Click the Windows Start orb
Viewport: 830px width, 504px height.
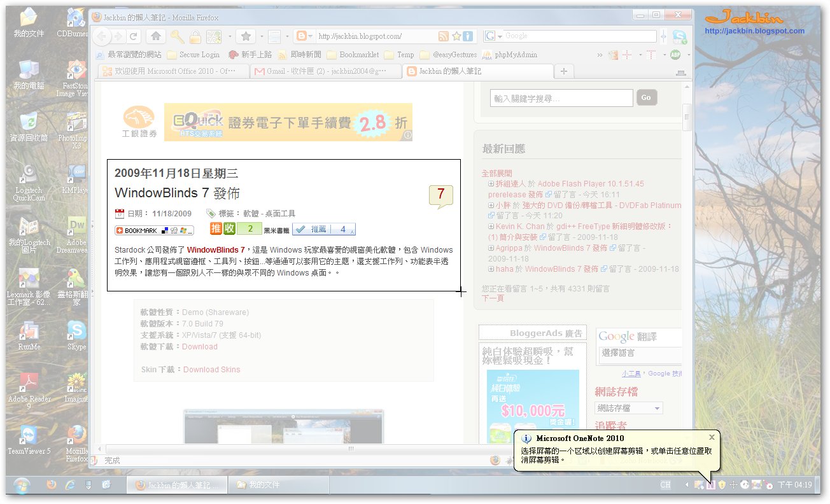[x=22, y=486]
